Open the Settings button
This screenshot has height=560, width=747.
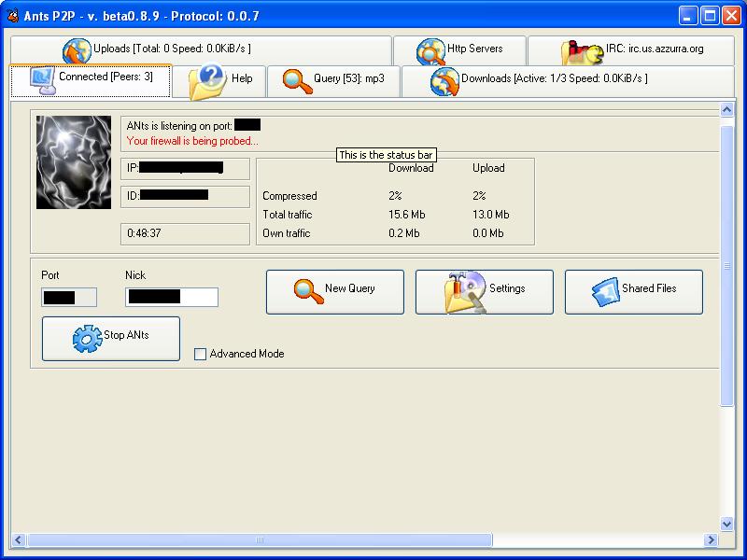click(485, 292)
